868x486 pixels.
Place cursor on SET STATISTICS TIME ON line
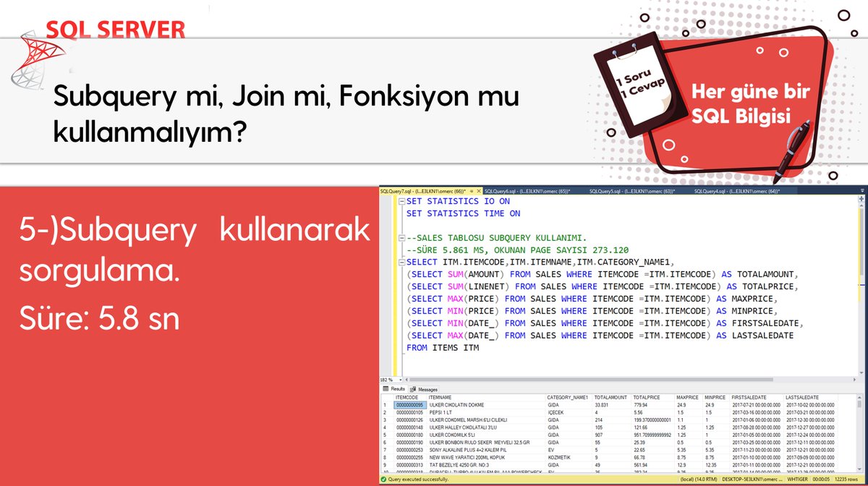tap(463, 213)
